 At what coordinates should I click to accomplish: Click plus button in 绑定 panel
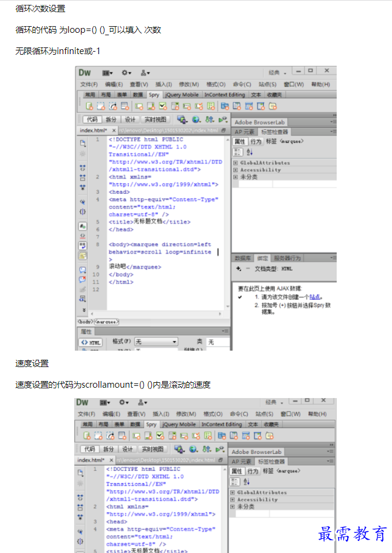tap(239, 269)
